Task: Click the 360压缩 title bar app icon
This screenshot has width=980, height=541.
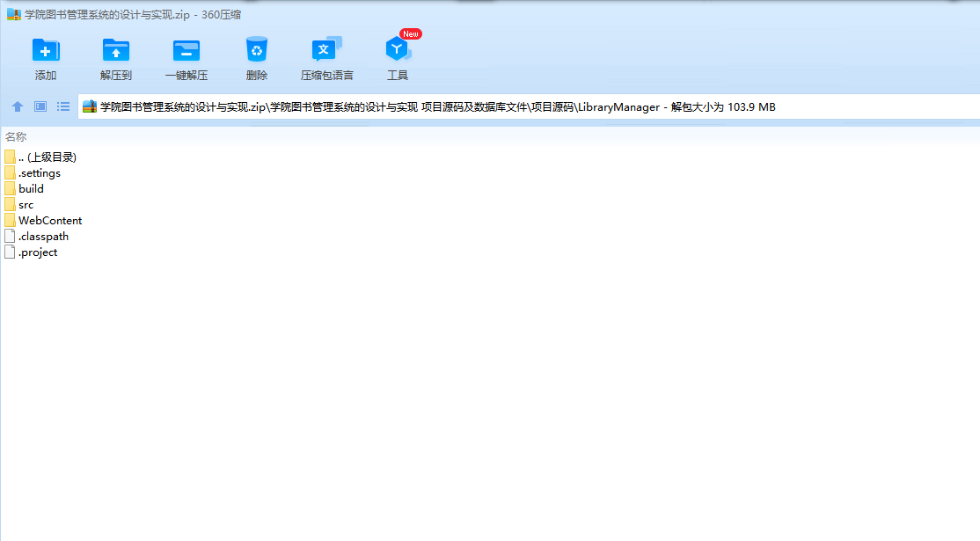Action: click(x=14, y=14)
